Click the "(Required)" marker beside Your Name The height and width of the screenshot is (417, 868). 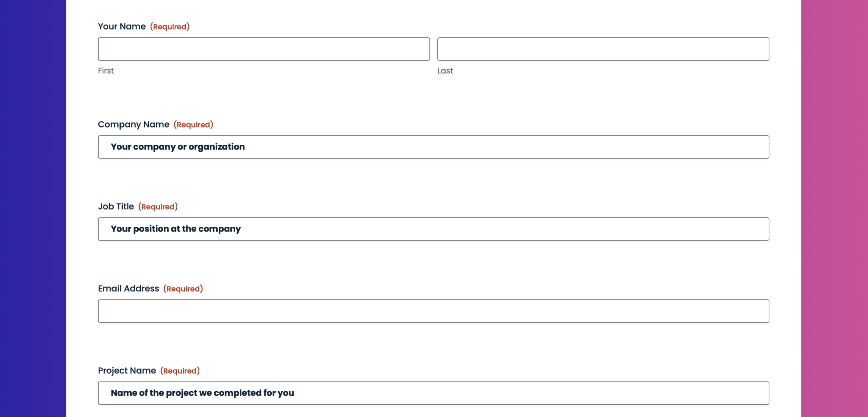(x=170, y=27)
